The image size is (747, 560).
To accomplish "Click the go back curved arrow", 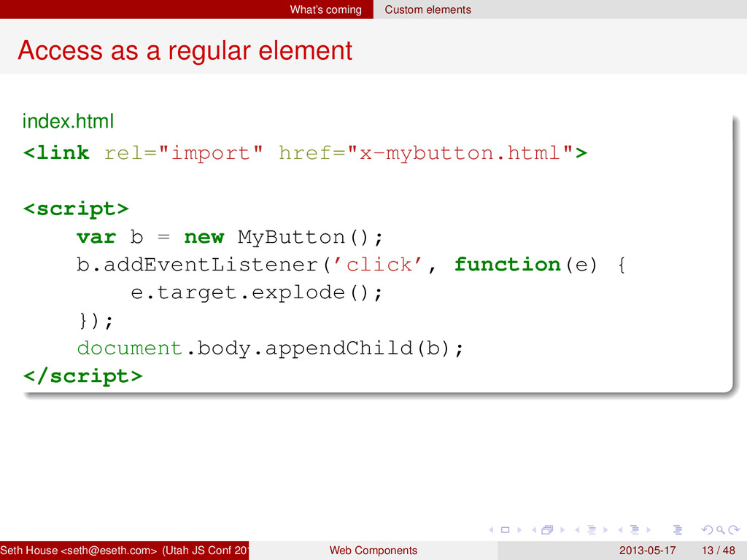I will pos(708,529).
